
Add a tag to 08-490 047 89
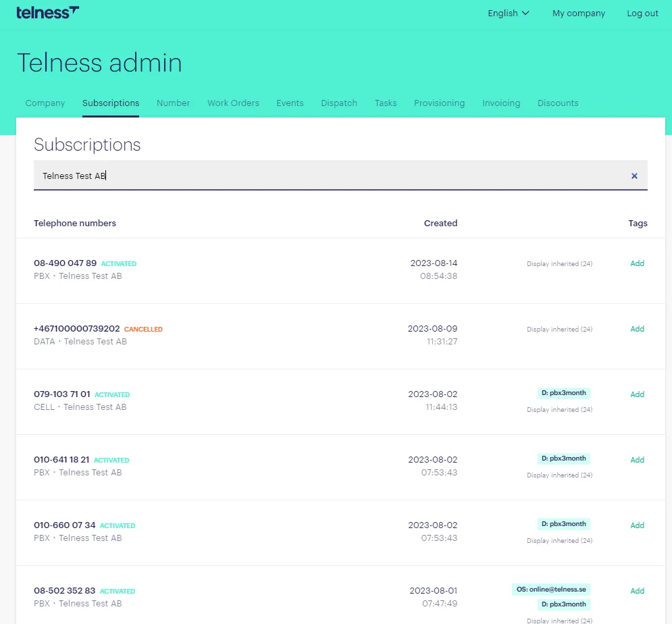638,263
